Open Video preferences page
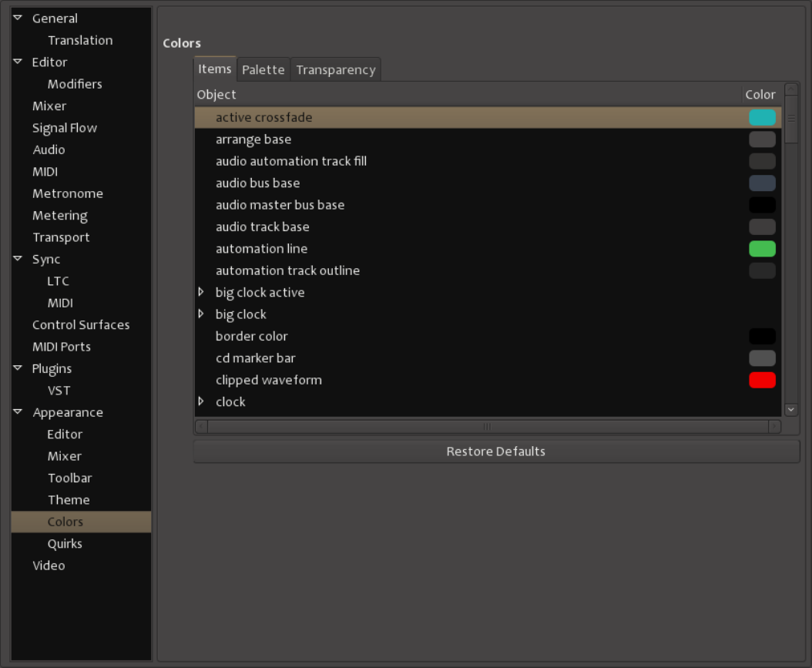Screen dimensions: 812x668 pyautogui.click(x=49, y=566)
